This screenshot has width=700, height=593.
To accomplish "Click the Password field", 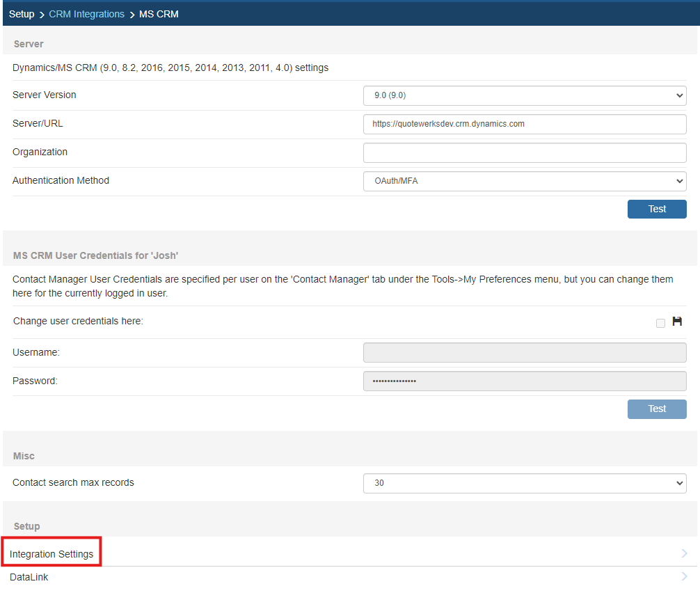I will point(525,381).
